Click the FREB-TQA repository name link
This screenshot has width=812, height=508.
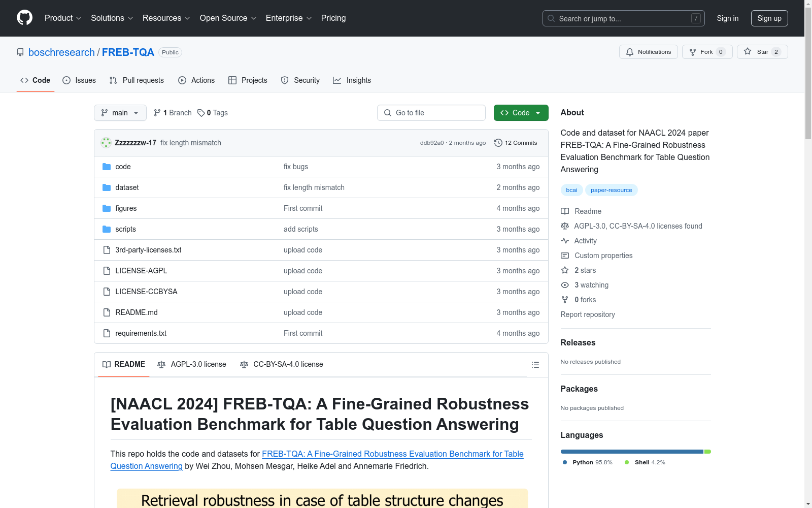click(x=128, y=52)
